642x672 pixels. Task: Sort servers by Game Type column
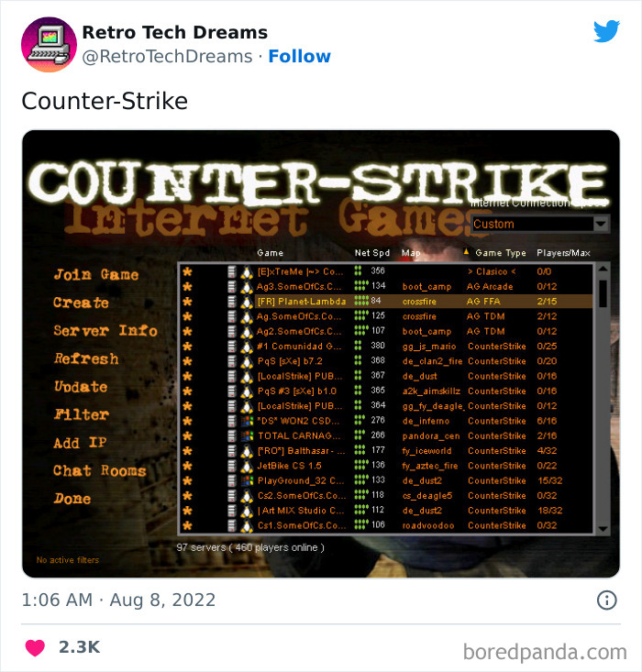500,253
